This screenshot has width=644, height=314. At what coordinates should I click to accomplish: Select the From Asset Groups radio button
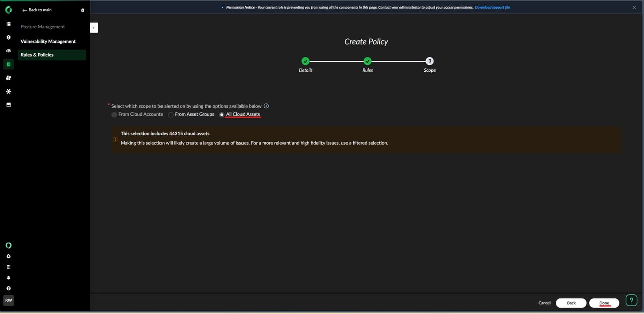click(171, 115)
